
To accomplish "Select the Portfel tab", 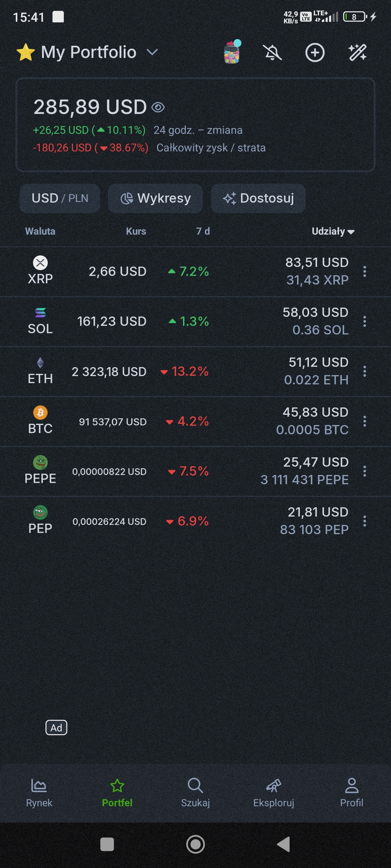I will click(x=117, y=792).
